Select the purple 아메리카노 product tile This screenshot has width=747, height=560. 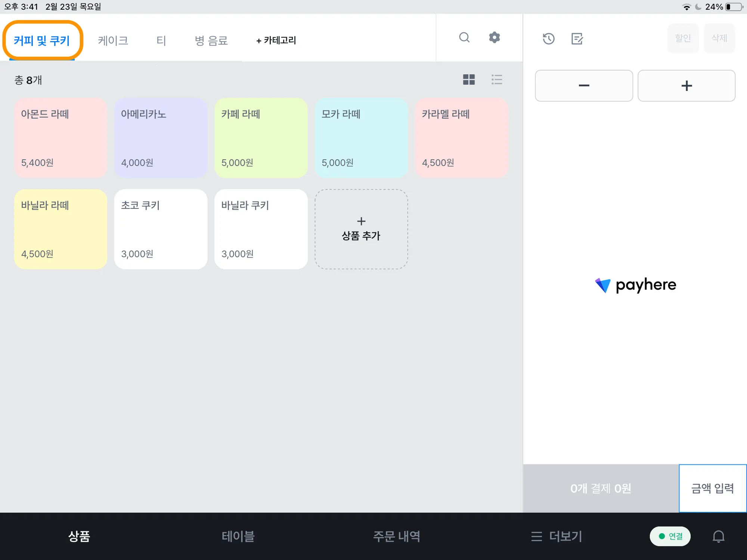[x=161, y=138]
